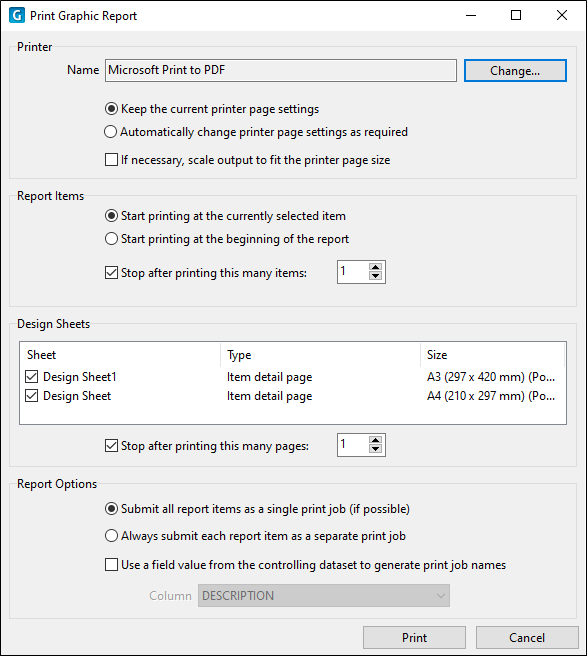Uncheck the Design Sheet1 checkbox
Viewport: 587px width, 656px height.
(x=32, y=377)
